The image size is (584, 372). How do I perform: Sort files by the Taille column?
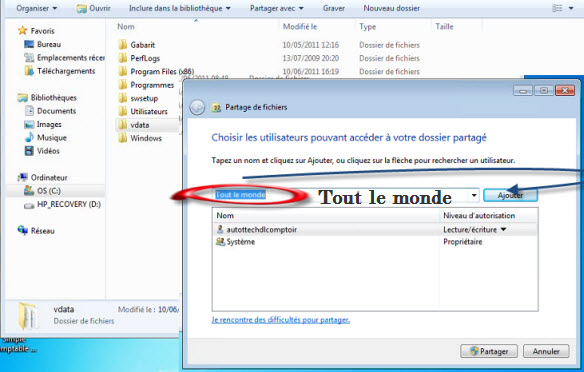click(444, 26)
